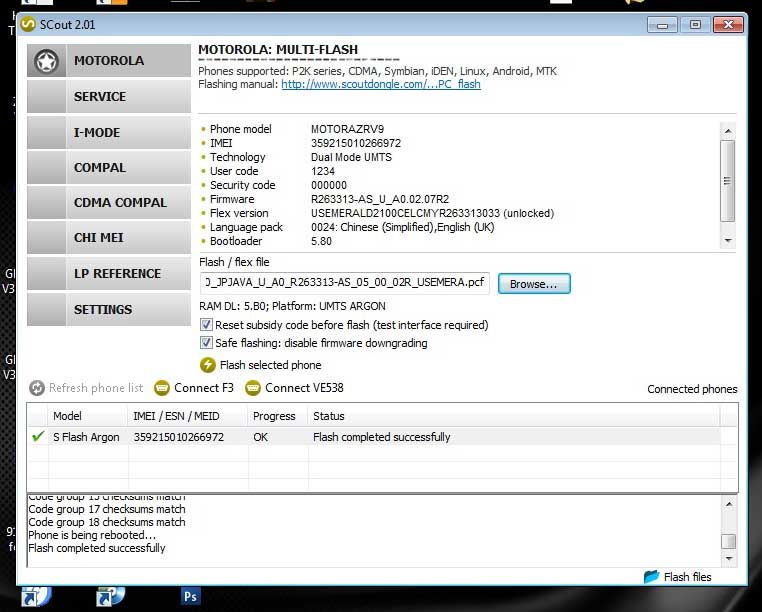This screenshot has height=612, width=762.
Task: Select the COMPAL section
Action: click(x=109, y=168)
